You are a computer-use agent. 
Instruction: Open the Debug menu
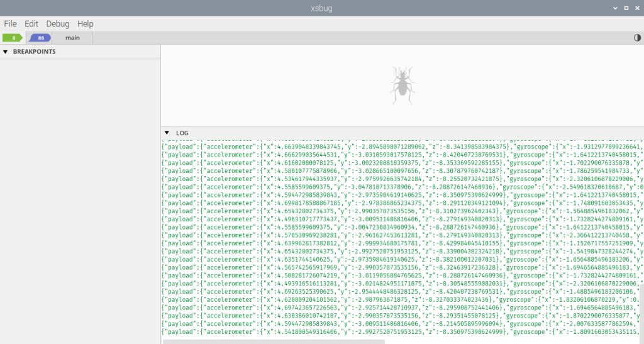tap(57, 24)
